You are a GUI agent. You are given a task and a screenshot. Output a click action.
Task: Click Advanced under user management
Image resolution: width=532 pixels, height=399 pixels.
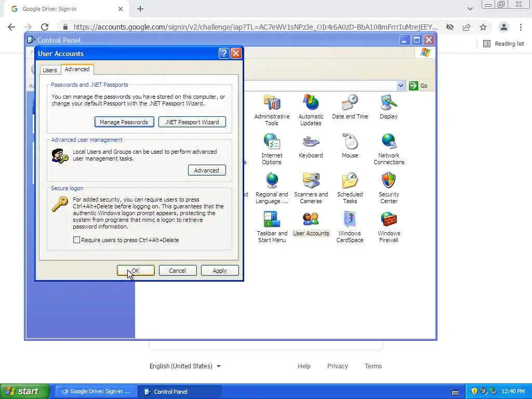(207, 170)
